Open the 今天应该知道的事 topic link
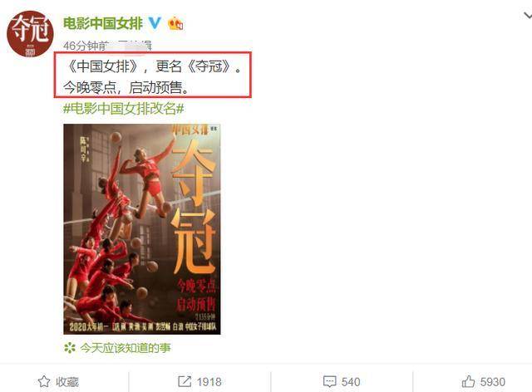Image resolution: width=532 pixels, height=392 pixels. [x=126, y=348]
